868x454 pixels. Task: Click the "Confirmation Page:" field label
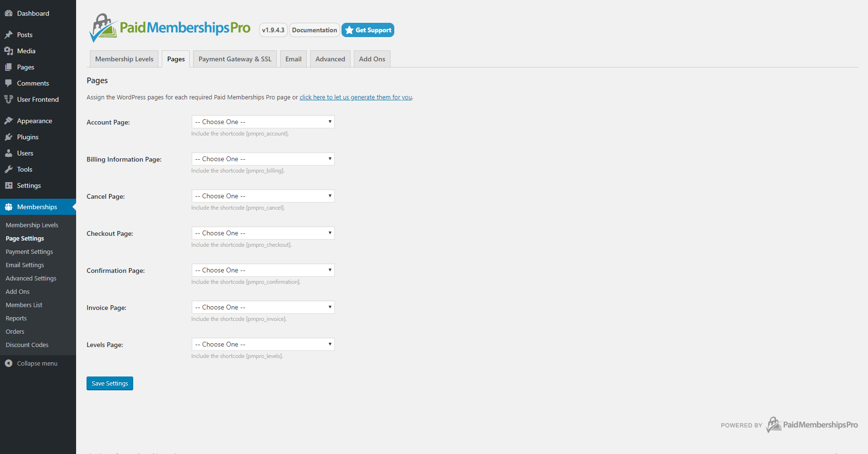click(x=116, y=270)
